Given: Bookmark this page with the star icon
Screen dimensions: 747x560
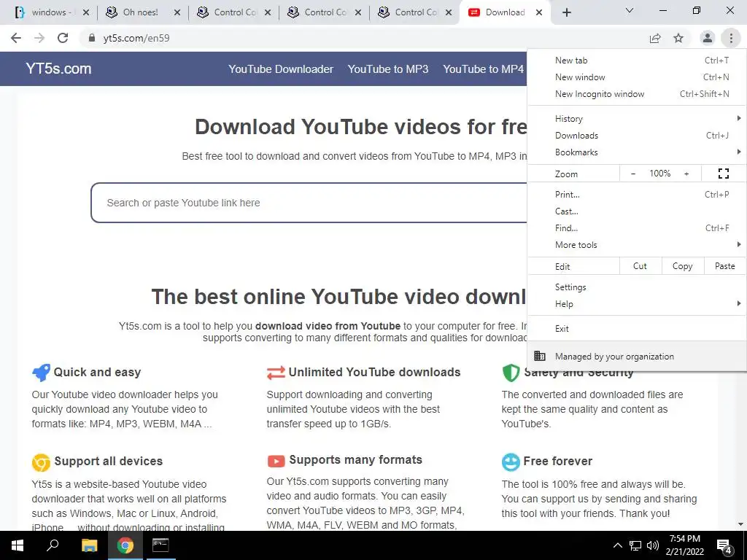Looking at the screenshot, I should tap(678, 38).
